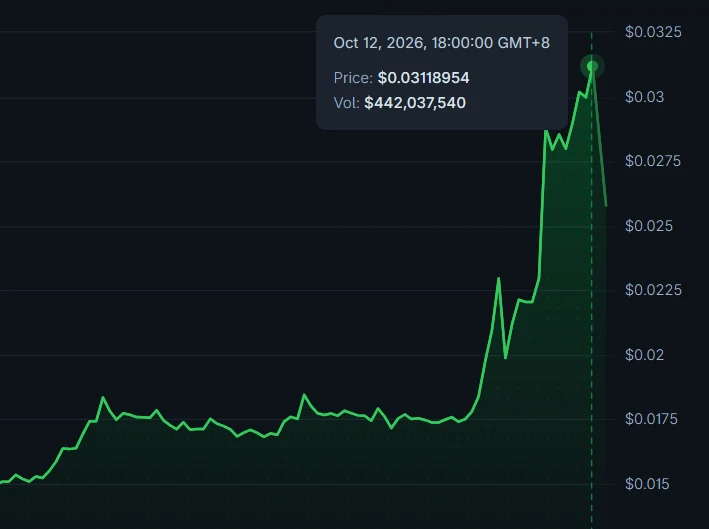This screenshot has height=529, width=709.
Task: Select the $0.0225 axis label
Action: coord(653,290)
